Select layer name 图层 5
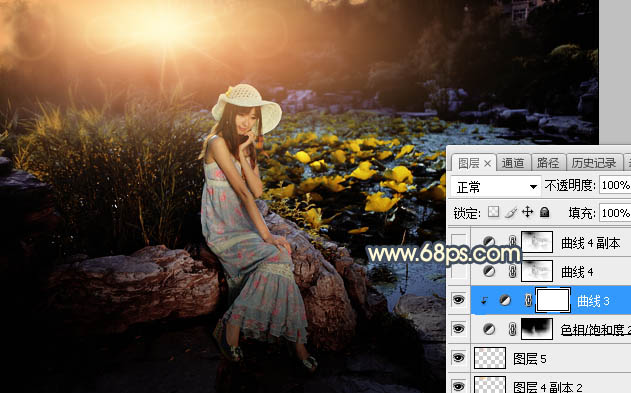Screen dimensions: 631x393 tap(530, 359)
